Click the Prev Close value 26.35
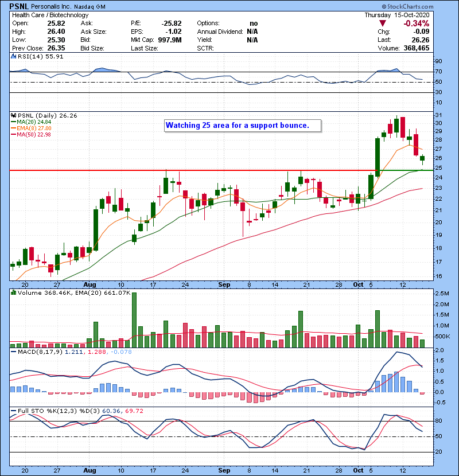459x476 pixels. point(56,48)
